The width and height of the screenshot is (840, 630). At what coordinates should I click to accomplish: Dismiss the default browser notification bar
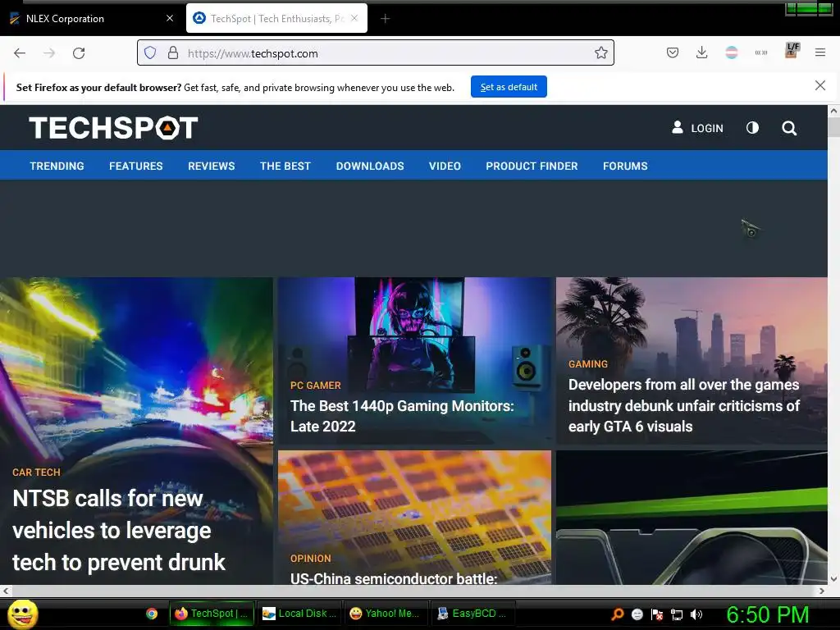point(820,85)
